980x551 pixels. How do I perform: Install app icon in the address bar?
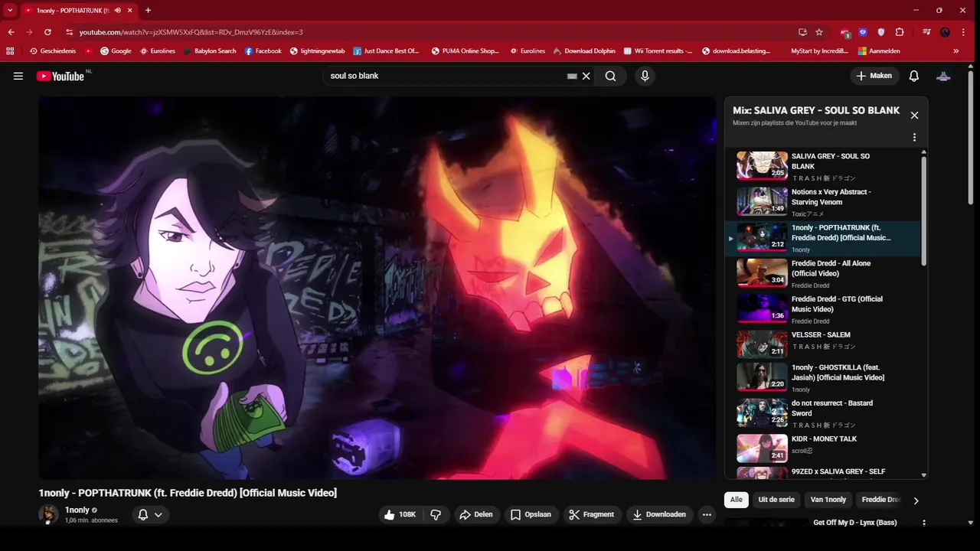point(802,32)
